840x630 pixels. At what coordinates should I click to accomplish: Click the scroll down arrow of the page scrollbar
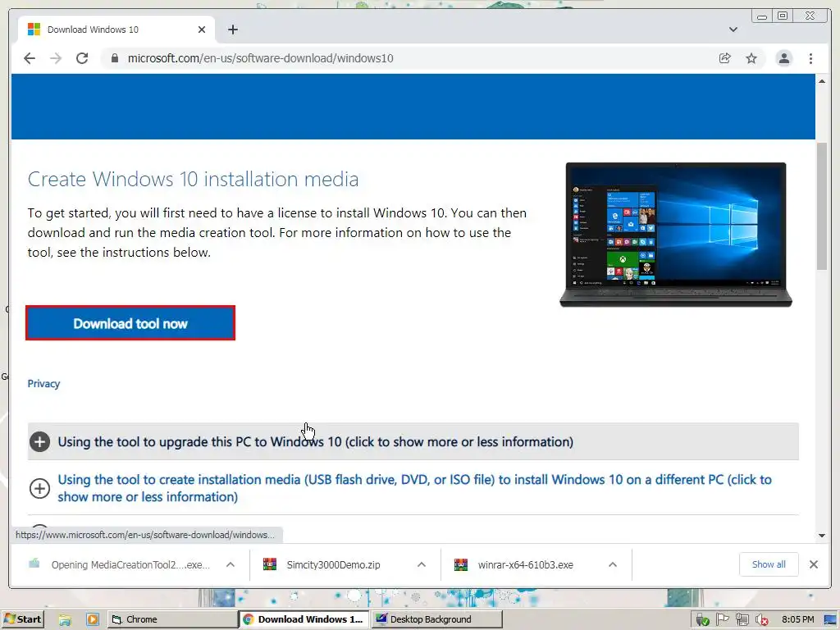point(822,535)
